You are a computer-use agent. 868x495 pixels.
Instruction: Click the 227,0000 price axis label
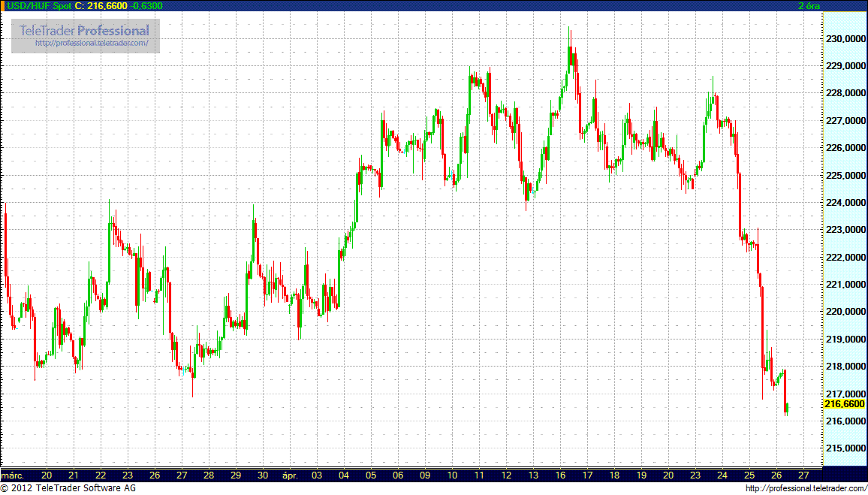pyautogui.click(x=845, y=121)
